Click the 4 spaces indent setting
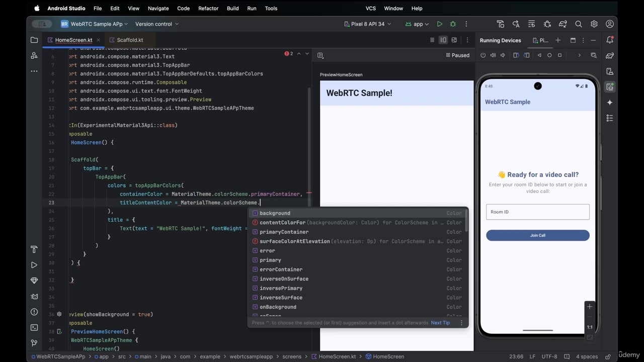 pos(587,356)
